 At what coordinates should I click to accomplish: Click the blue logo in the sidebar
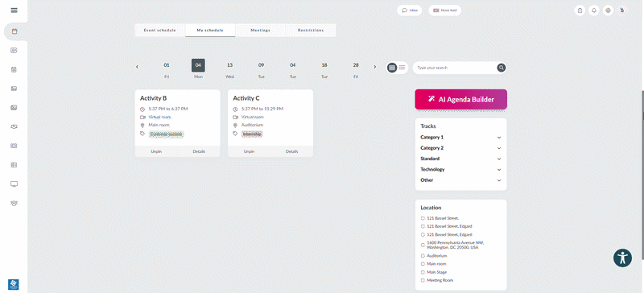[14, 284]
